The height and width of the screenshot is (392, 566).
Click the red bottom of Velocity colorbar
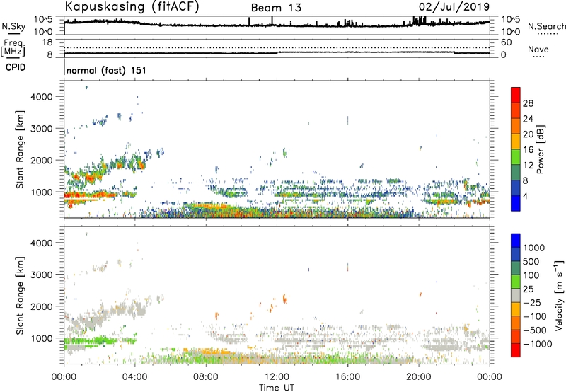click(516, 350)
